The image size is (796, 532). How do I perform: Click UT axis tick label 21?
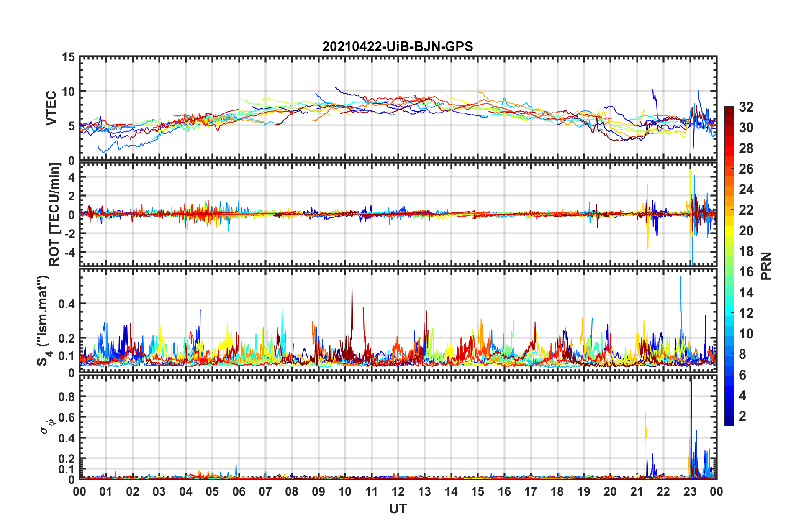pyautogui.click(x=637, y=491)
